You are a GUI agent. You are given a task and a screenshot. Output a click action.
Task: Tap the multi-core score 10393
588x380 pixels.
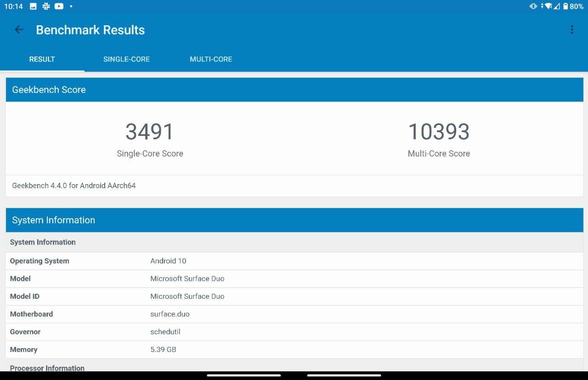[439, 132]
